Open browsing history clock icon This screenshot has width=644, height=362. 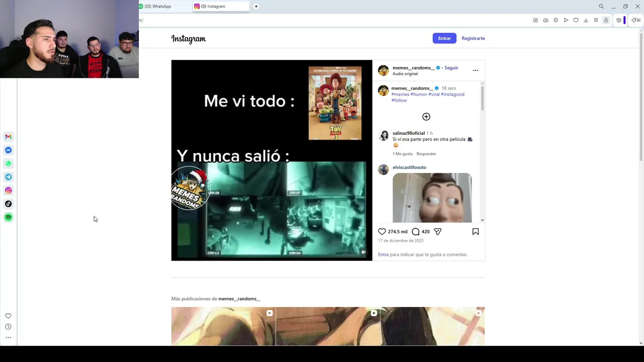pyautogui.click(x=8, y=327)
